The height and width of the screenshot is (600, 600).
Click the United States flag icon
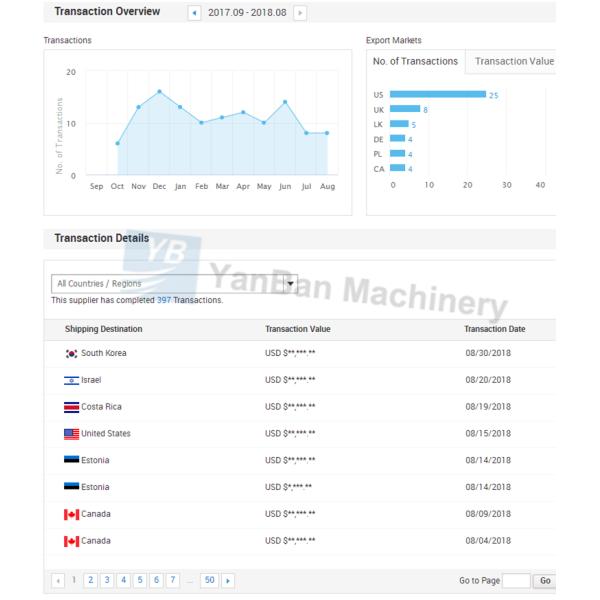71,434
